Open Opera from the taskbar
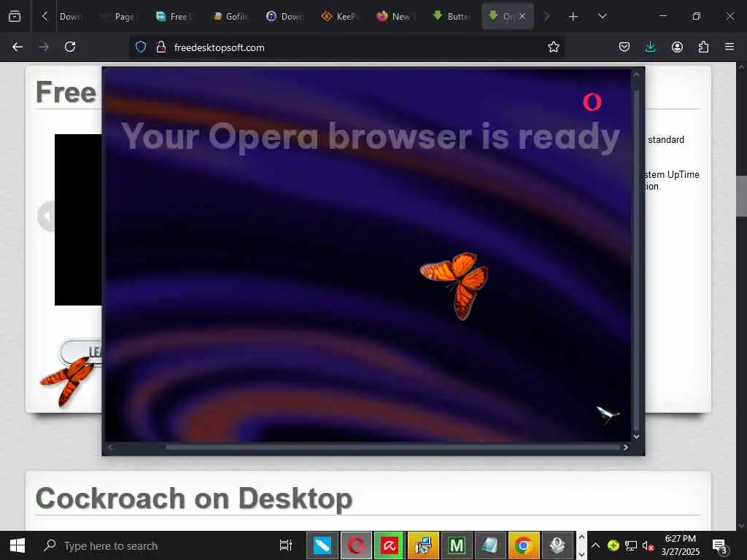Screen dimensions: 747x560 [356, 545]
